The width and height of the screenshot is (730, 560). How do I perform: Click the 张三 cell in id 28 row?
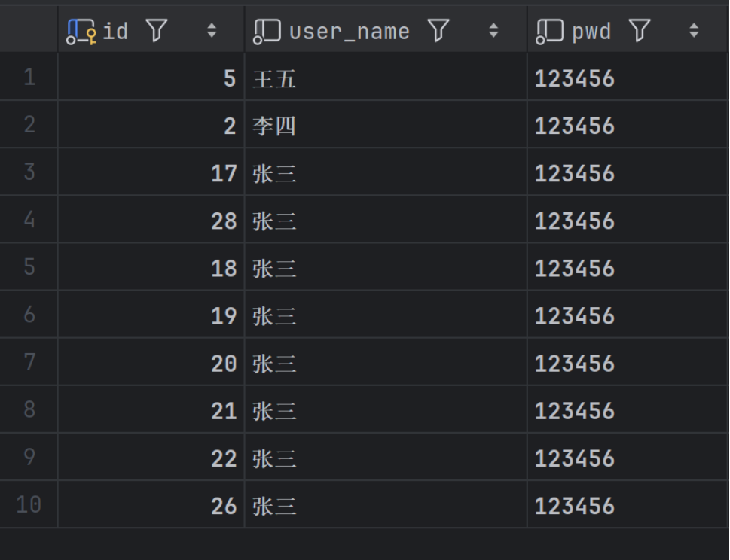pyautogui.click(x=386, y=220)
